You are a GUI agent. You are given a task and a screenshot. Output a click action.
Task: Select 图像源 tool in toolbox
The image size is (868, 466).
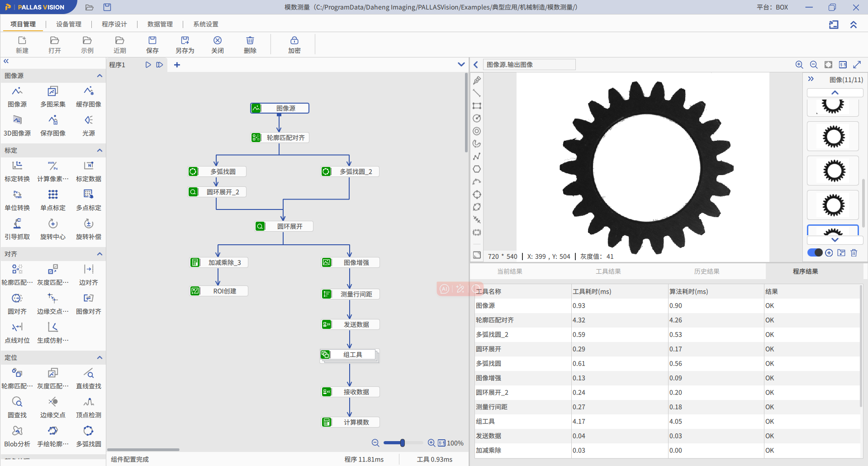17,97
